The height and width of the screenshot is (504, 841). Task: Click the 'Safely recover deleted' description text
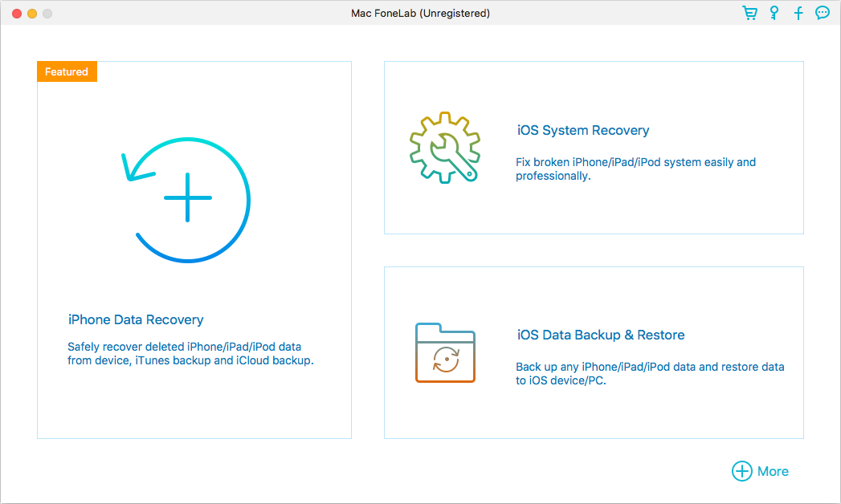tap(190, 353)
